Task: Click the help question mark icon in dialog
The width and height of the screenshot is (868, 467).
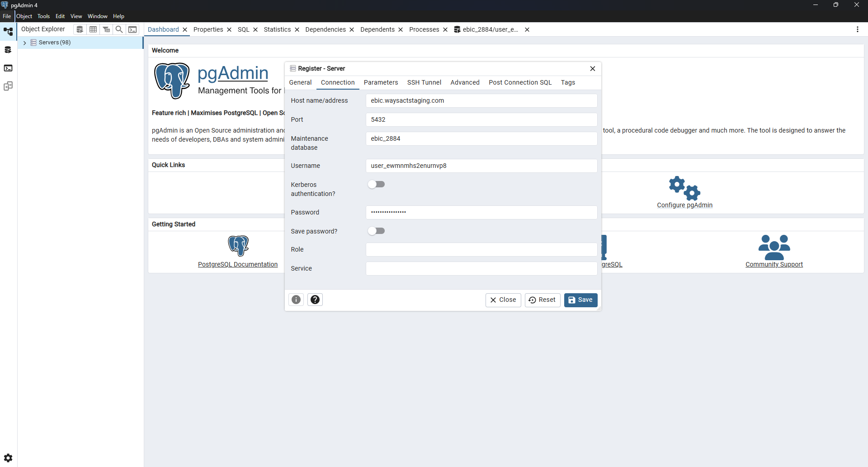Action: (x=315, y=300)
